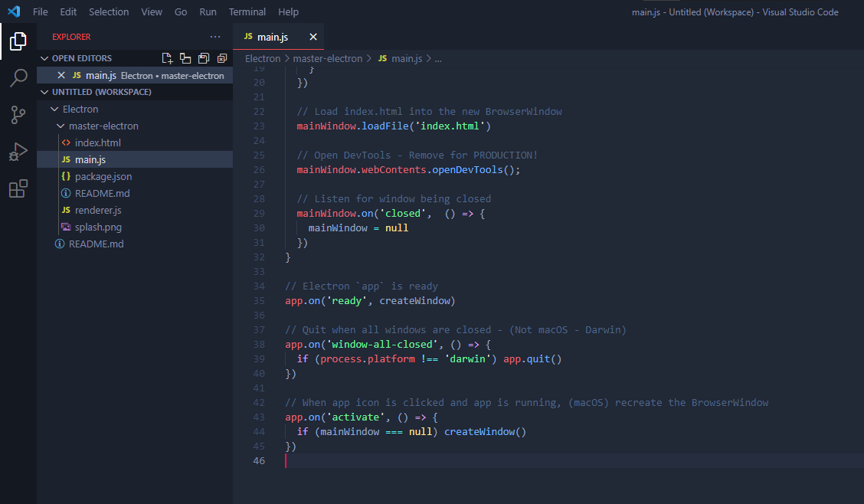Open the View menu
This screenshot has height=504, width=864.
coord(152,11)
